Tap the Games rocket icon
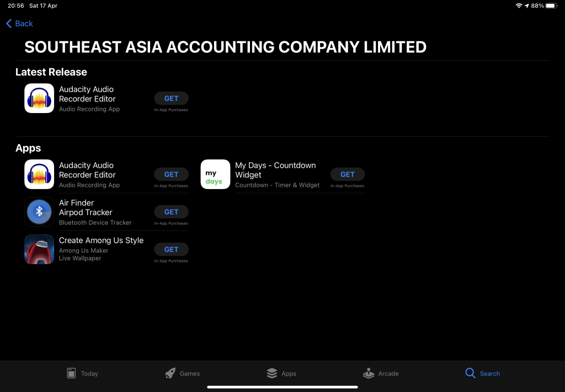The image size is (565, 392). [x=170, y=373]
